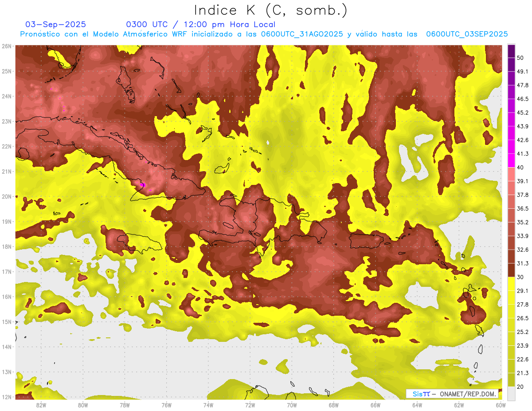Click the longitude label "66W"
Image resolution: width=532 pixels, height=411 pixels.
(x=376, y=405)
